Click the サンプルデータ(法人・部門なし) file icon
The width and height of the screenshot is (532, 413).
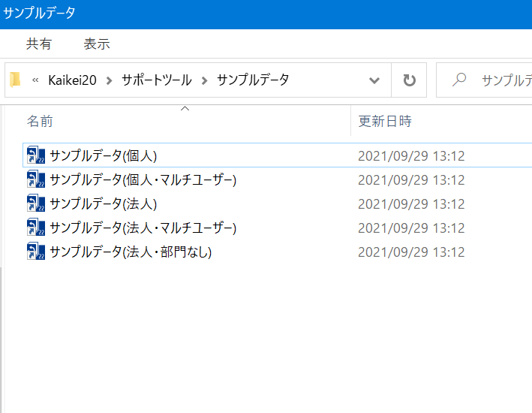point(36,252)
